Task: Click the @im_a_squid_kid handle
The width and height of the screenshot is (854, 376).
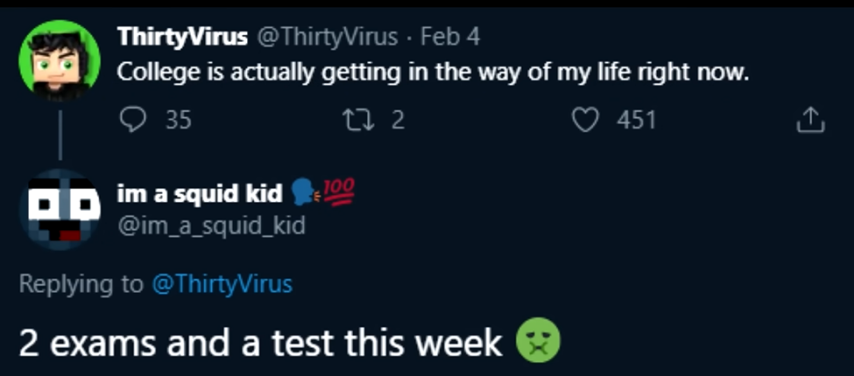Action: 211,225
